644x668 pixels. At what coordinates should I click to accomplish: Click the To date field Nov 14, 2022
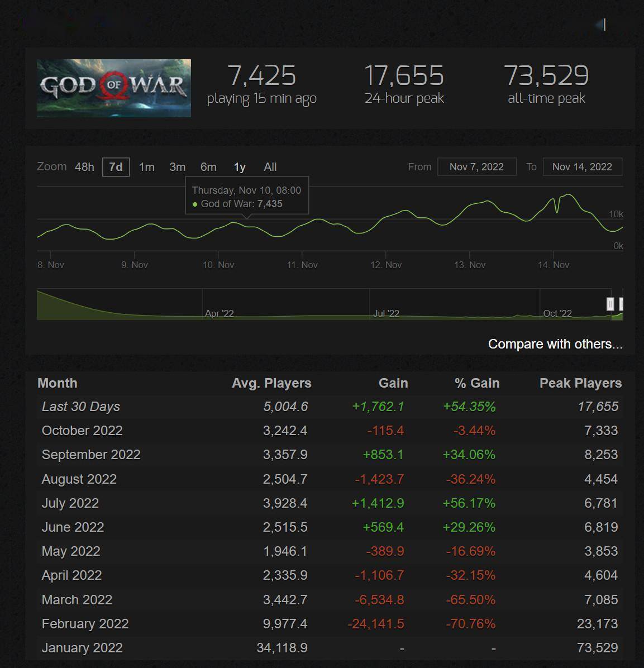coord(582,166)
